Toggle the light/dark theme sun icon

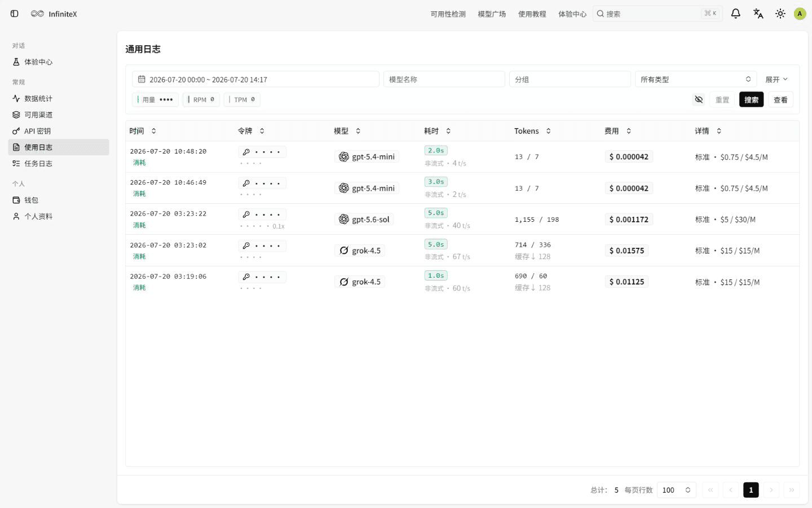click(780, 14)
